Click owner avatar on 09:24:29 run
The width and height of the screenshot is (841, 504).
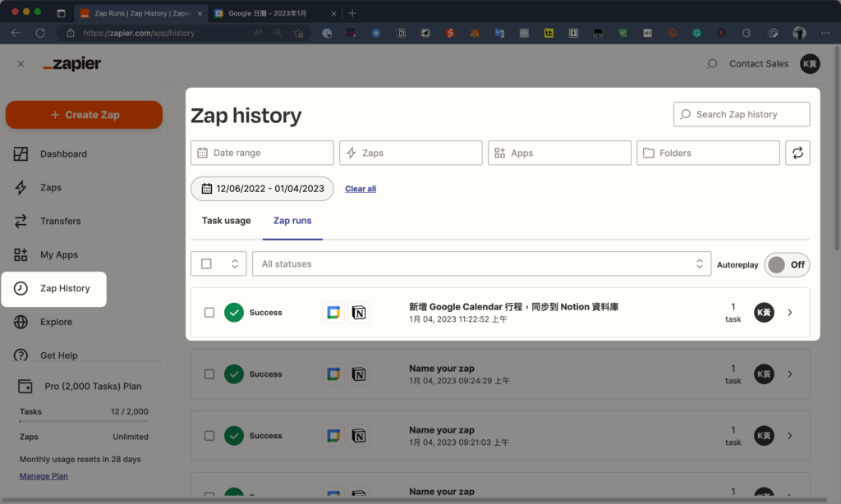click(764, 374)
